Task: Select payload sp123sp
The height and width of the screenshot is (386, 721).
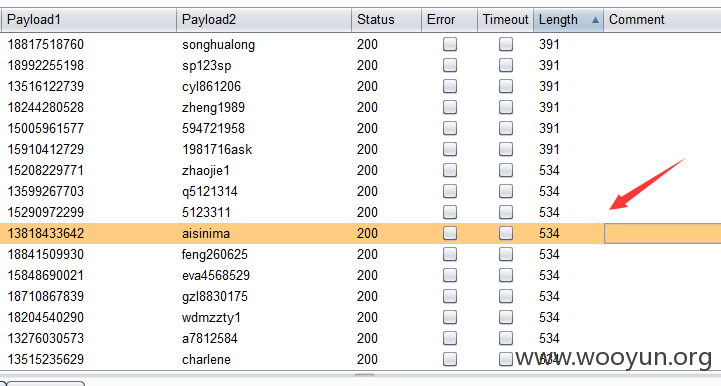Action: pos(206,66)
